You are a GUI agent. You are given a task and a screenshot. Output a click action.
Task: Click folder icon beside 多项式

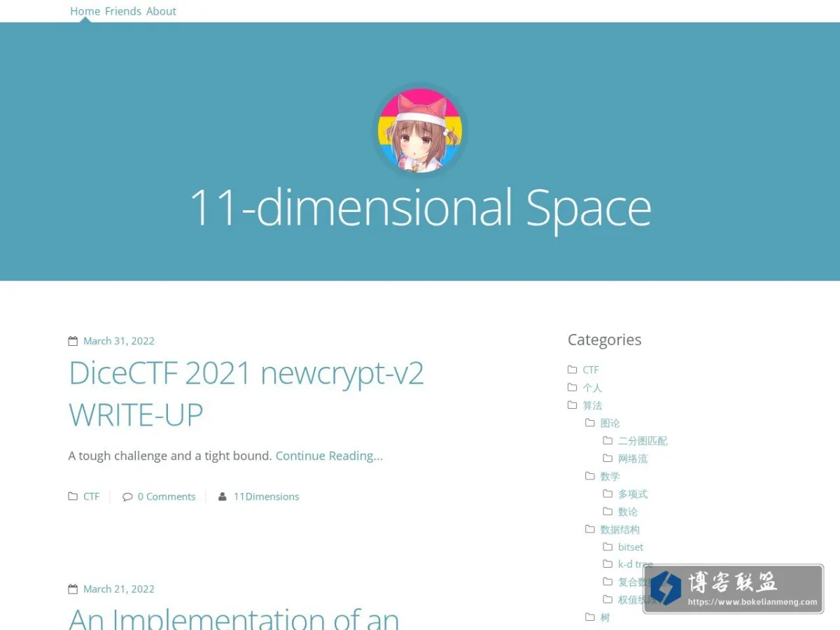pos(608,493)
